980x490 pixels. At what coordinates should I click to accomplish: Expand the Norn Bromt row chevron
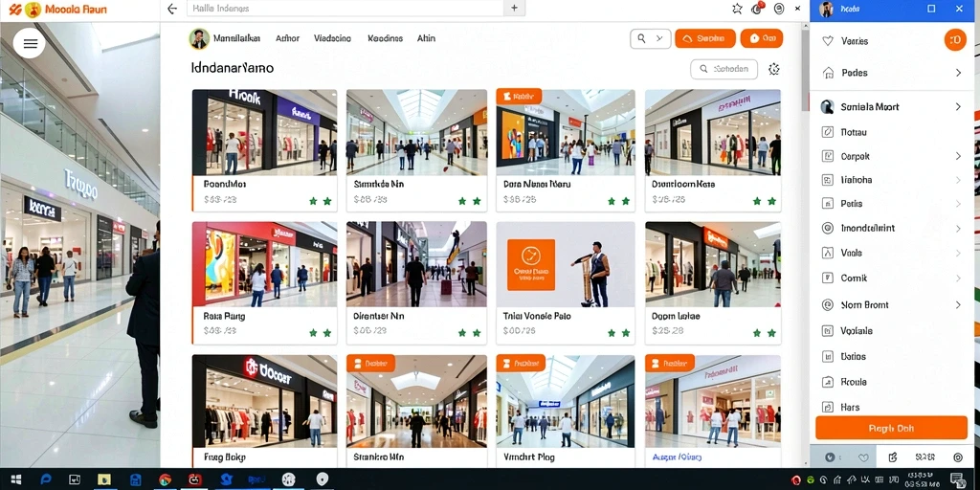point(958,305)
